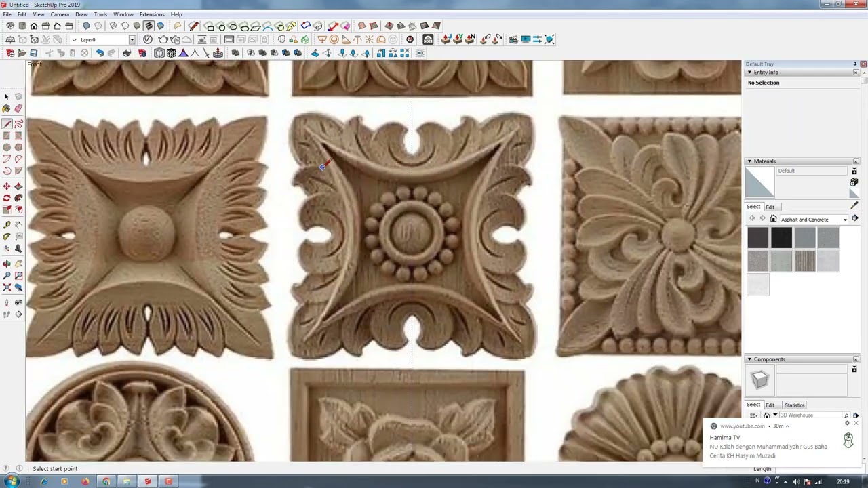Select the Circle tool
The height and width of the screenshot is (488, 868).
tap(7, 147)
